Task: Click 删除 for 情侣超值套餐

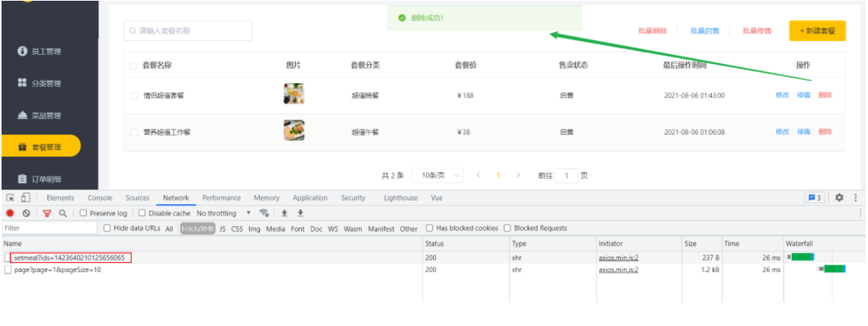Action: [x=825, y=94]
